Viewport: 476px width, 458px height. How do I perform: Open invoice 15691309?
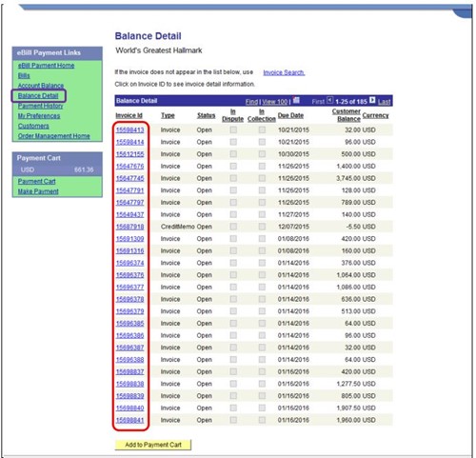[129, 239]
